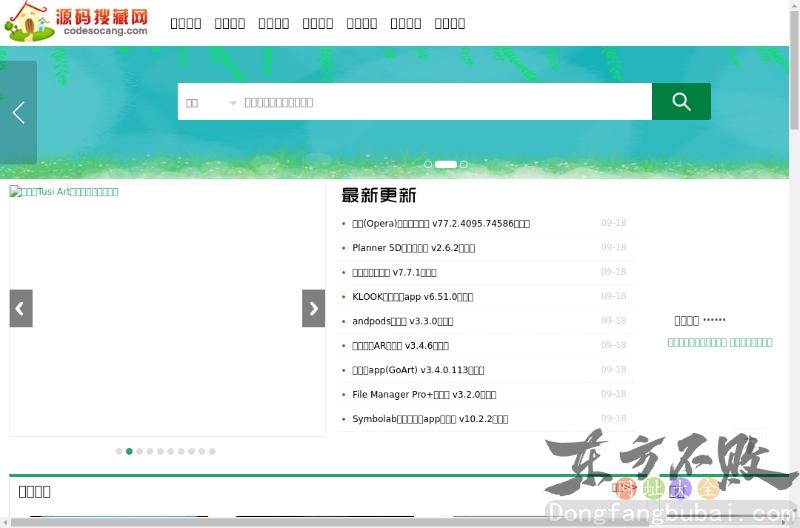This screenshot has height=528, width=800.
Task: Open the Planner 5D v2.6.2 link
Action: point(413,248)
